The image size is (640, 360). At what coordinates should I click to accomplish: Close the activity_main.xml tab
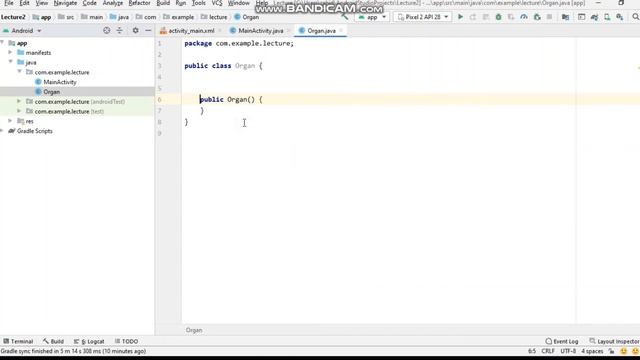(220, 31)
